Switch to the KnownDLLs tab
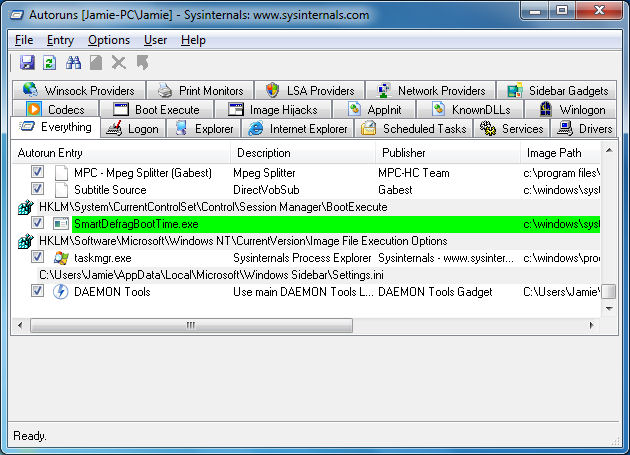 click(x=470, y=109)
